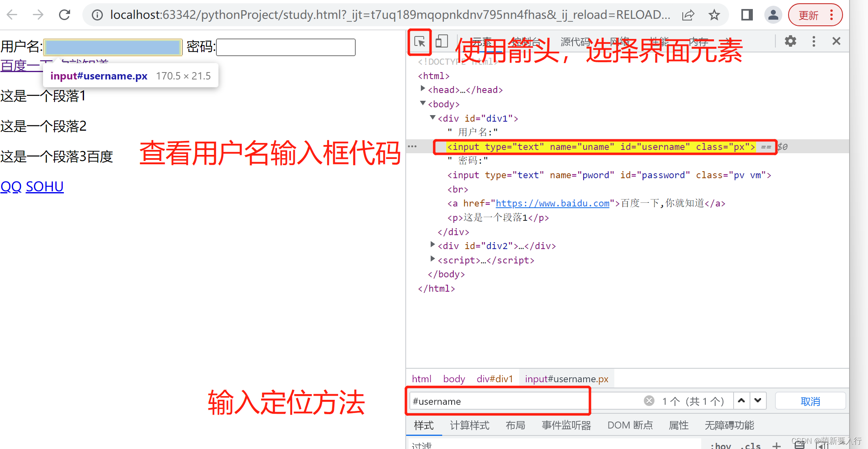Toggle the :hov element state button

(x=720, y=445)
